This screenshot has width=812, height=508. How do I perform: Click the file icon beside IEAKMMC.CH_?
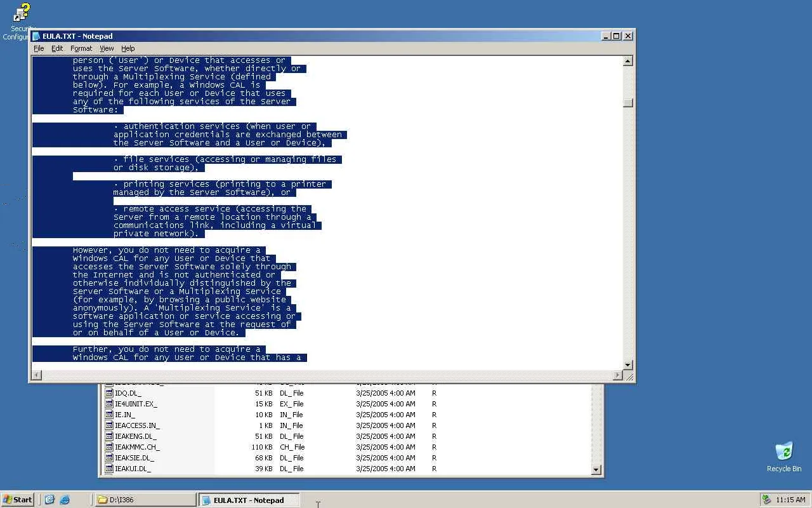(109, 447)
